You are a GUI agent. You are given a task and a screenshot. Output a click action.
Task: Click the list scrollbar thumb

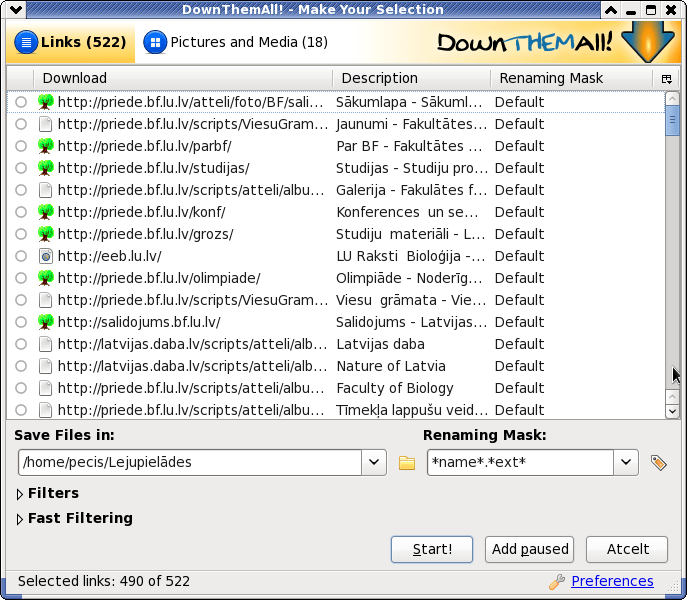tap(672, 120)
